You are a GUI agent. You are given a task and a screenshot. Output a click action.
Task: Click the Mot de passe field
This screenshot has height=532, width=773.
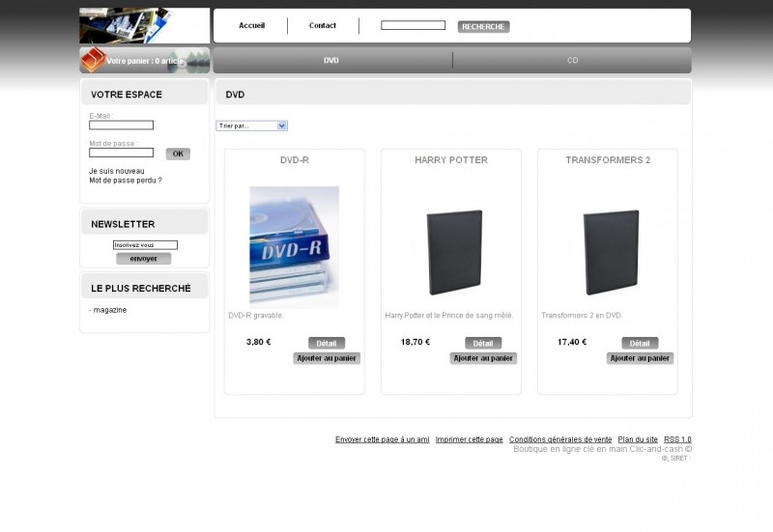click(122, 153)
